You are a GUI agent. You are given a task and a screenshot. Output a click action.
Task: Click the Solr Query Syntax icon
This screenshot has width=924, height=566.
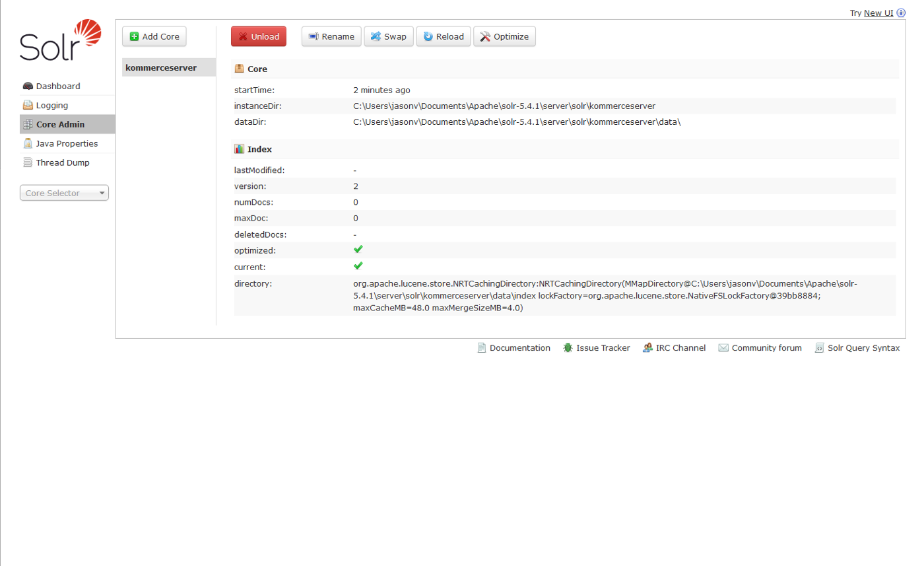tap(820, 348)
